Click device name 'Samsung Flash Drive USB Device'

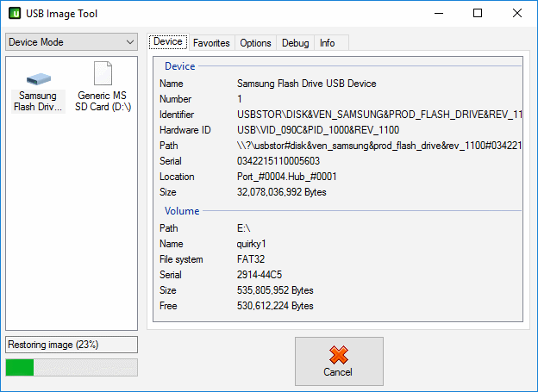click(306, 84)
